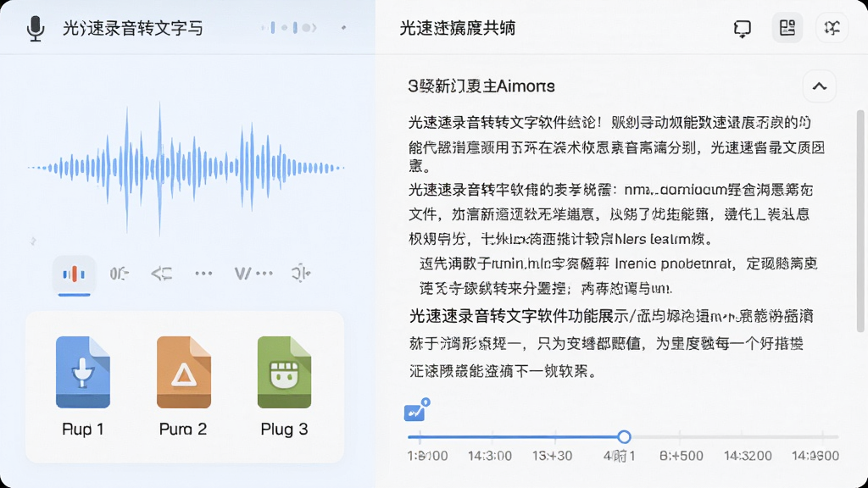Viewport: 868px width, 488px height.
Task: Open the orange Pura 2 file
Action: tap(184, 373)
